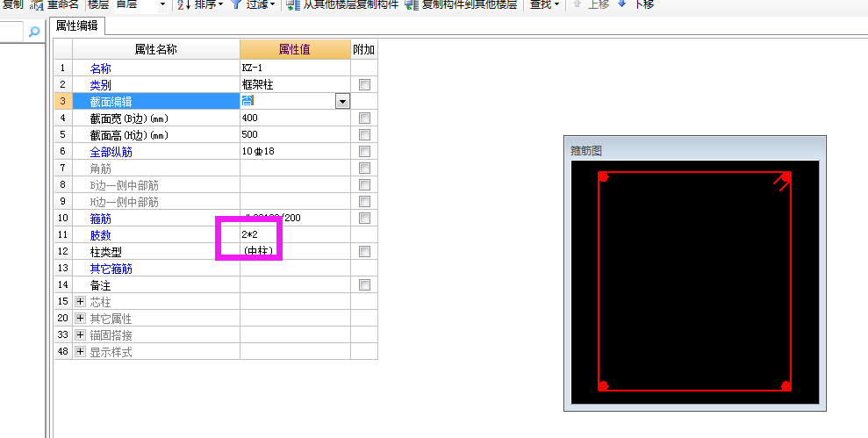Click the KZ-1 name value cell
The width and height of the screenshot is (868, 438).
(295, 68)
